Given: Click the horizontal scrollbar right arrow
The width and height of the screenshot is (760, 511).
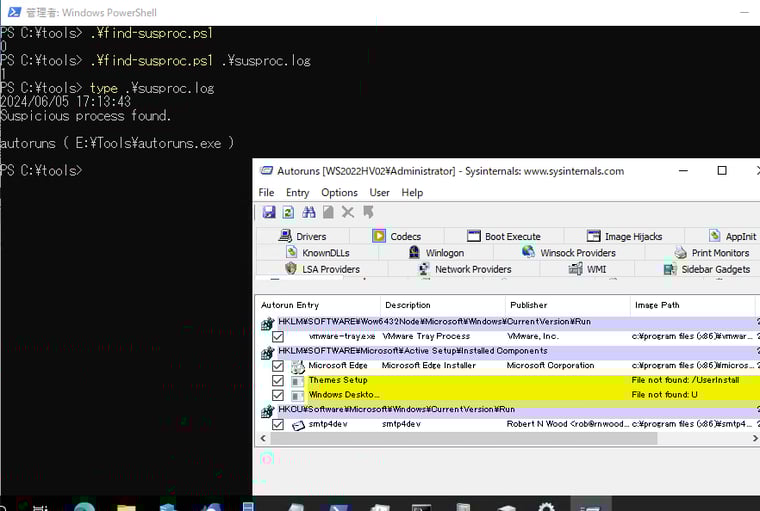Looking at the screenshot, I should (755, 438).
